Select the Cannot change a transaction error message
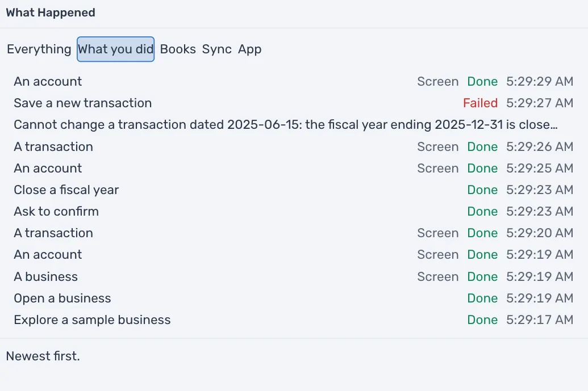The height and width of the screenshot is (391, 588). [286, 125]
